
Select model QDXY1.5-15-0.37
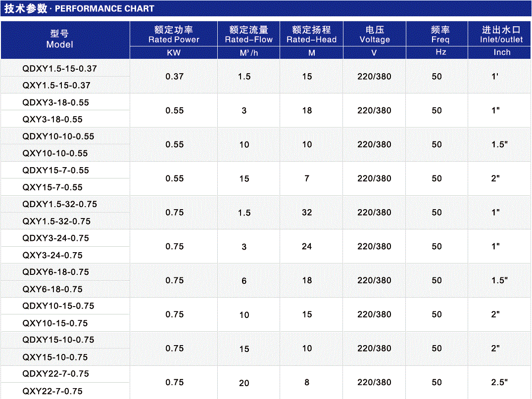point(60,69)
